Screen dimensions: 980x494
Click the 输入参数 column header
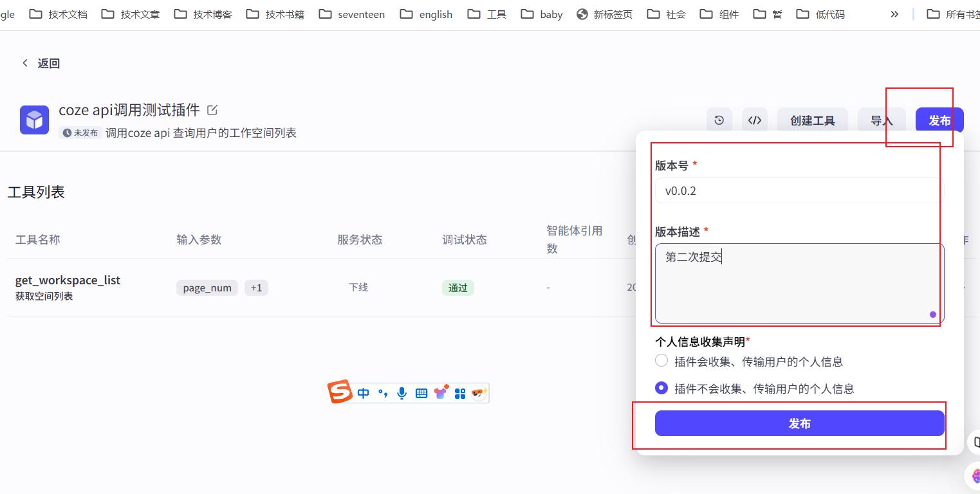pyautogui.click(x=199, y=239)
